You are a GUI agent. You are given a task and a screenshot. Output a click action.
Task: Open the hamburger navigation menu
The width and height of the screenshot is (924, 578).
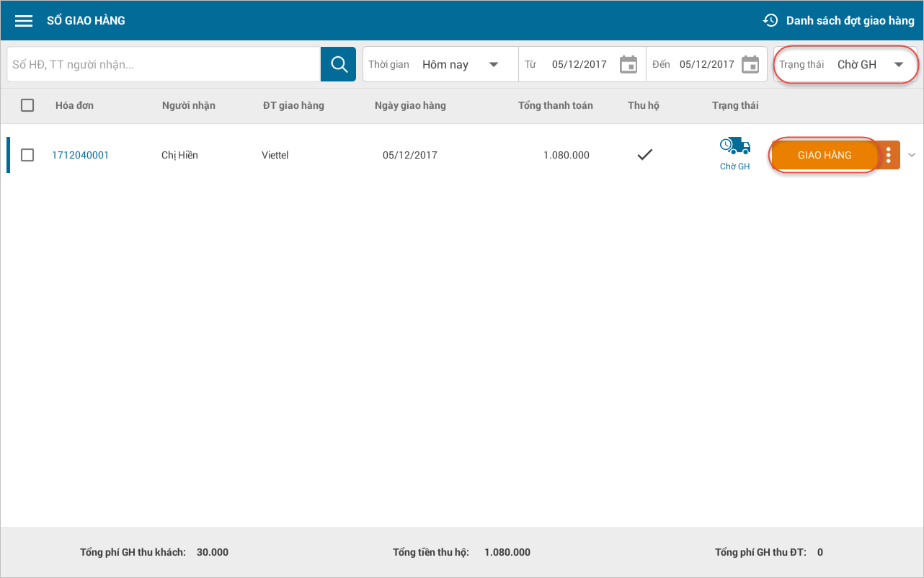tap(24, 21)
